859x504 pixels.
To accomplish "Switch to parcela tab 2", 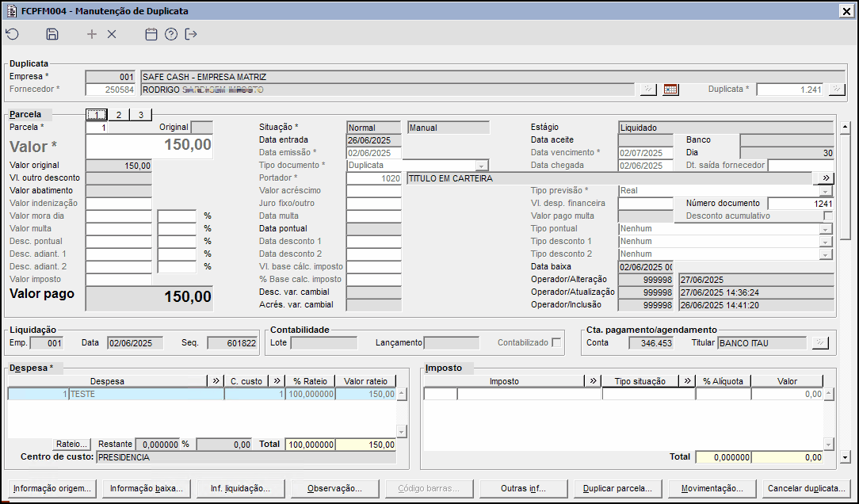I will 119,115.
